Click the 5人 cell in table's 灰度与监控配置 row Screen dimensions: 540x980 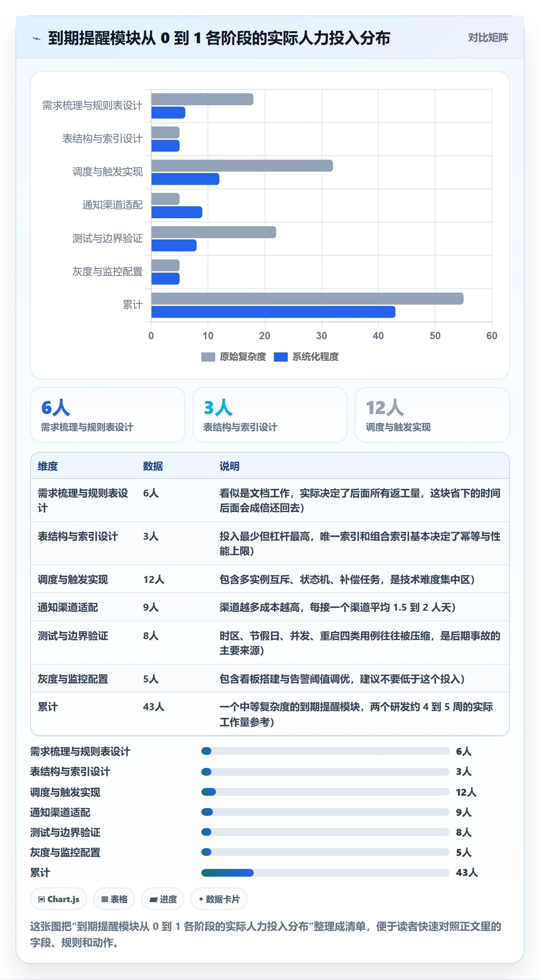pos(151,679)
